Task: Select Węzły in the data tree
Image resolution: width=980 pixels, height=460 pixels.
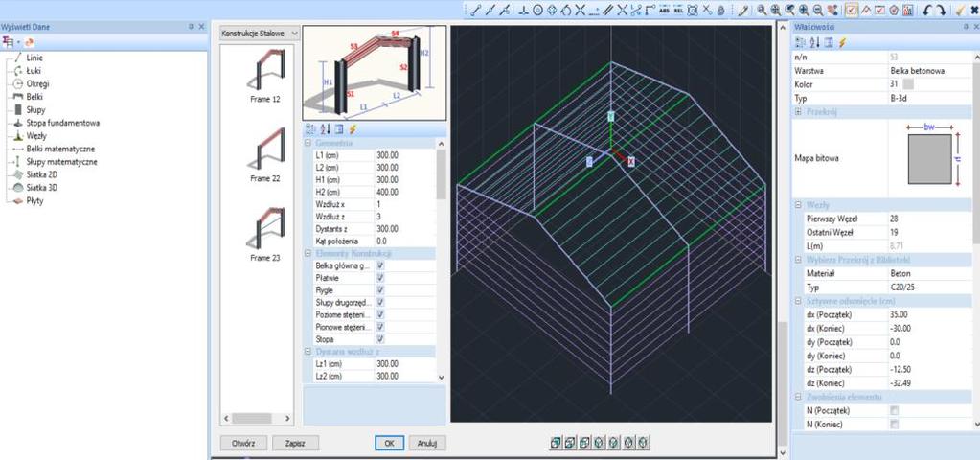Action: coord(36,136)
